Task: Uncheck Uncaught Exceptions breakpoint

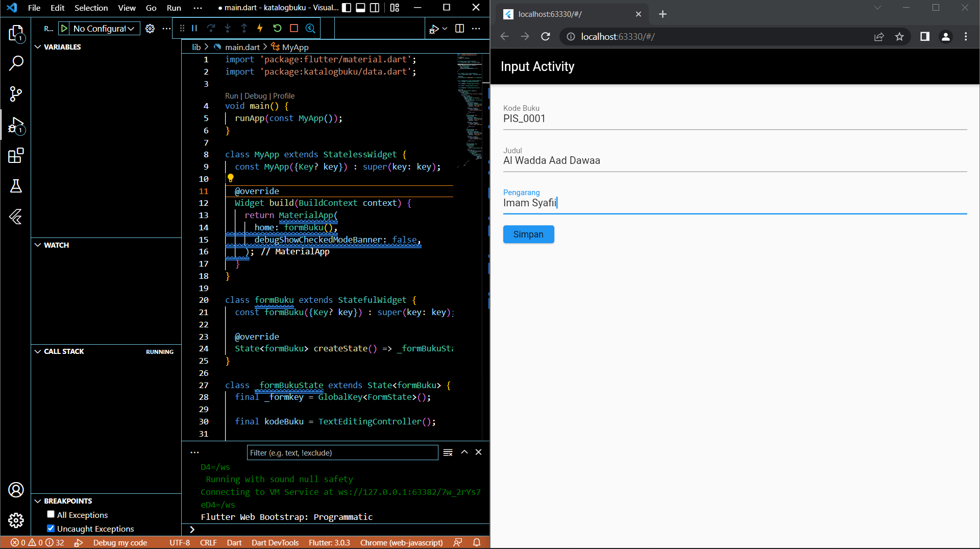Action: point(51,529)
